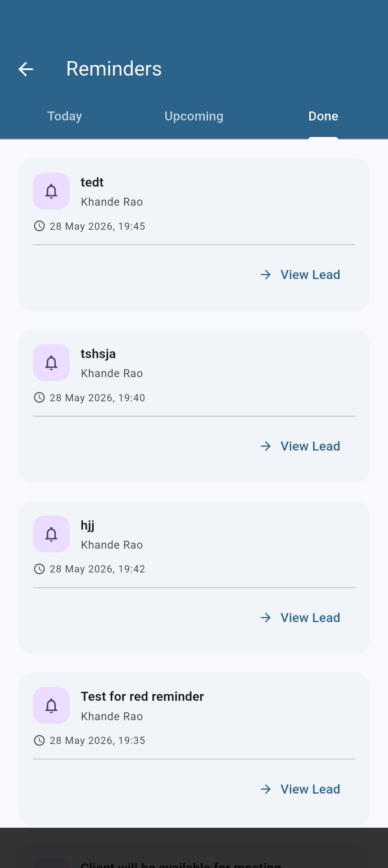Open View Lead for hjj reminder
The width and height of the screenshot is (388, 868).
(x=300, y=618)
